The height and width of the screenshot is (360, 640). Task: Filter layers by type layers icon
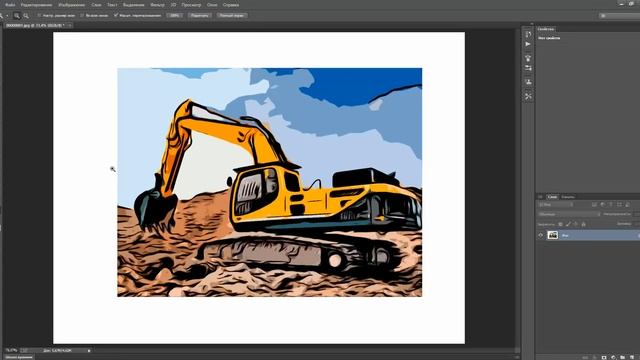(611, 204)
